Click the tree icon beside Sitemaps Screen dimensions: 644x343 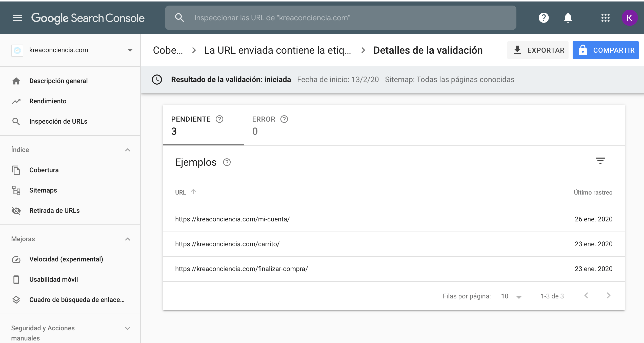pos(16,190)
